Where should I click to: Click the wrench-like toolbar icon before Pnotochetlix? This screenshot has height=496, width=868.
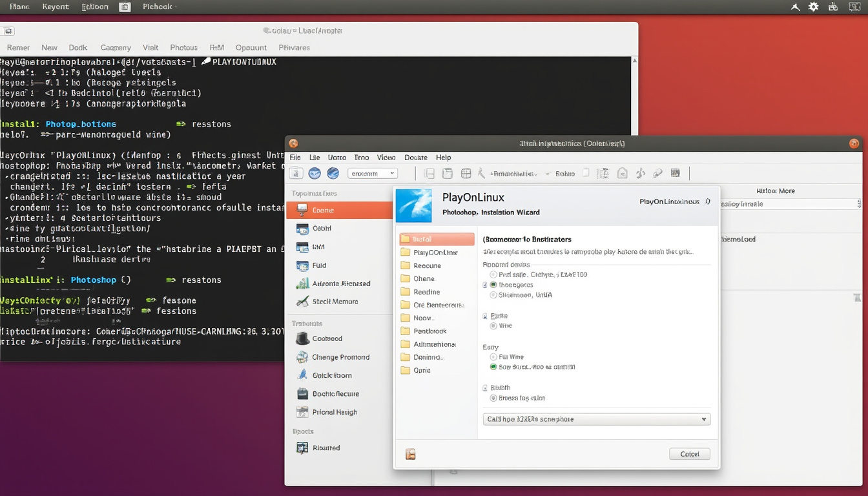pos(481,173)
